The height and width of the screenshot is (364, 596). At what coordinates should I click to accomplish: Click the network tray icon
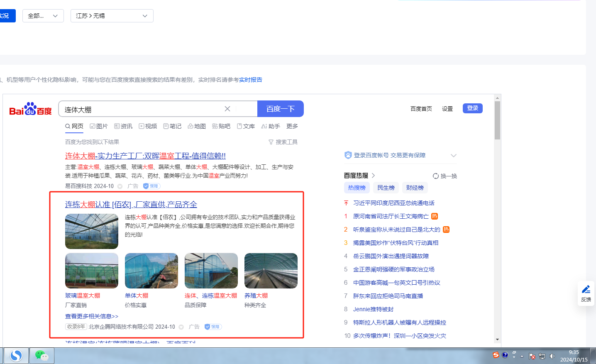542,356
